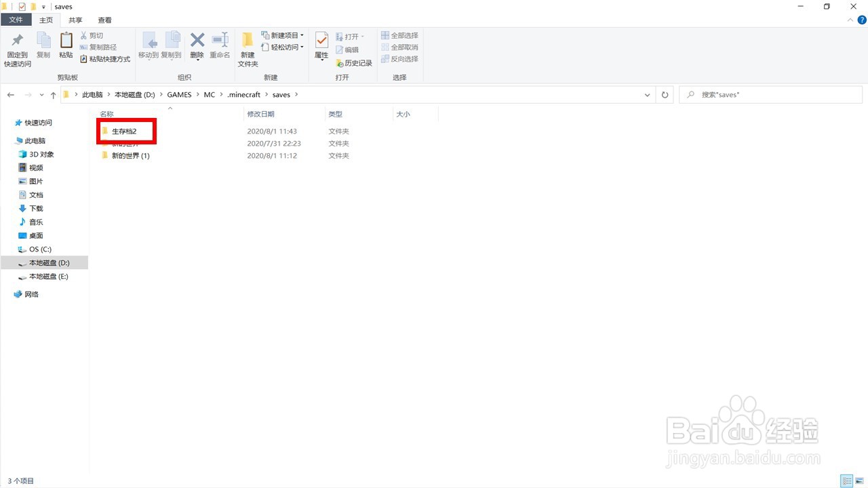The image size is (868, 488).
Task: Switch to Large icons view in status bar
Action: pos(859,481)
